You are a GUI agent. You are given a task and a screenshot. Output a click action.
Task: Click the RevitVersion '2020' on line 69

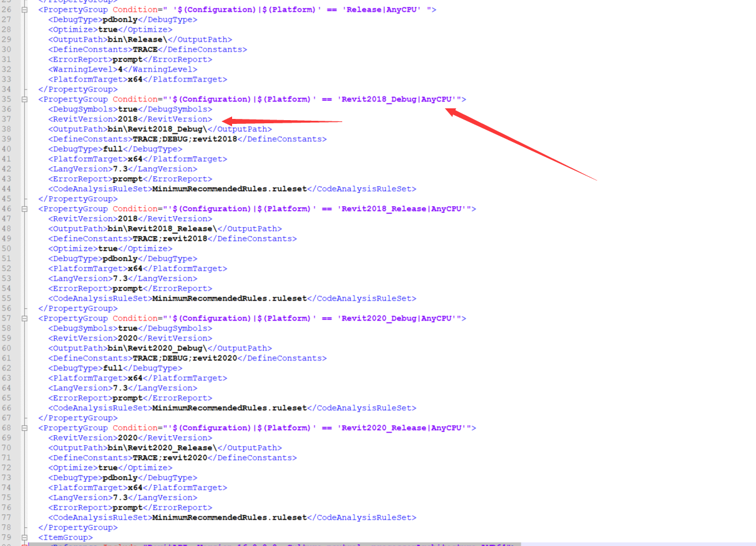pyautogui.click(x=128, y=438)
